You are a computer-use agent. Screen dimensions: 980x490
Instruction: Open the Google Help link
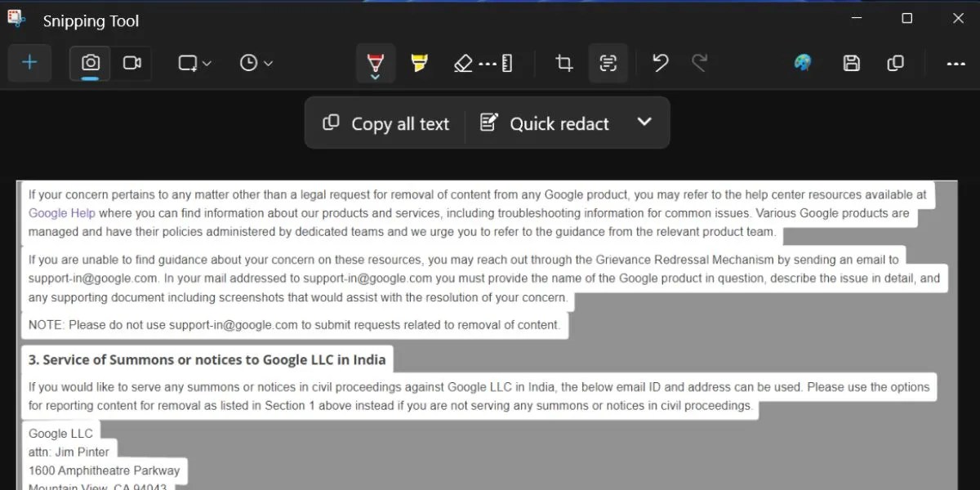pyautogui.click(x=61, y=212)
